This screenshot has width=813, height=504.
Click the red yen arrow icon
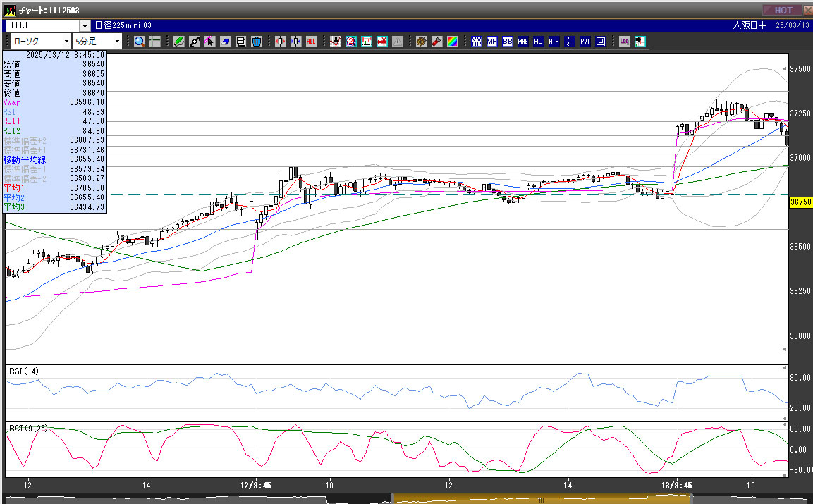pyautogui.click(x=382, y=42)
